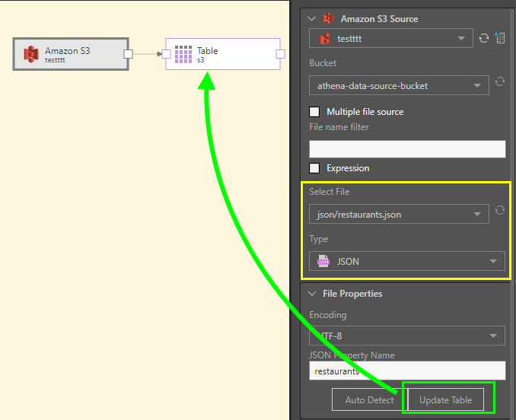The width and height of the screenshot is (516, 420).
Task: Click the Table node input connector port
Action: (x=166, y=54)
